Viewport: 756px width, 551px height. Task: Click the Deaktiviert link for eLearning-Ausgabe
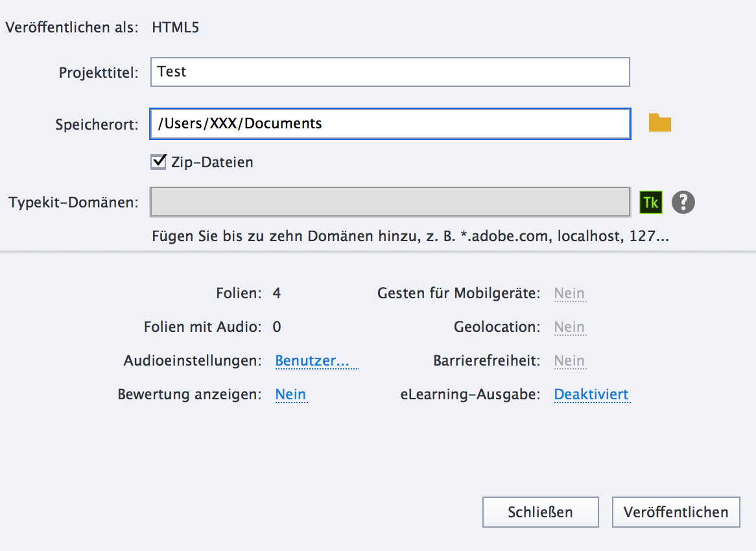[591, 394]
